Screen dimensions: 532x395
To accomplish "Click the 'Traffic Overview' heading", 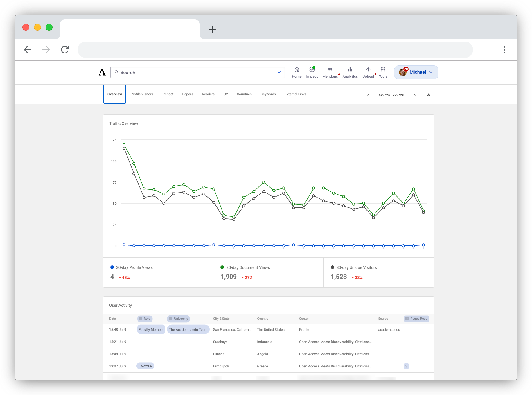I will (x=124, y=123).
